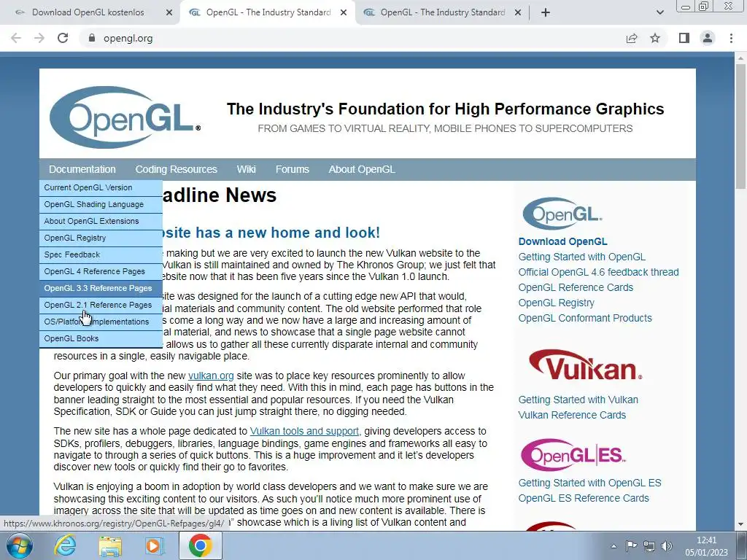The image size is (747, 560).
Task: Select Spec Feedback entry
Action: tap(101, 254)
